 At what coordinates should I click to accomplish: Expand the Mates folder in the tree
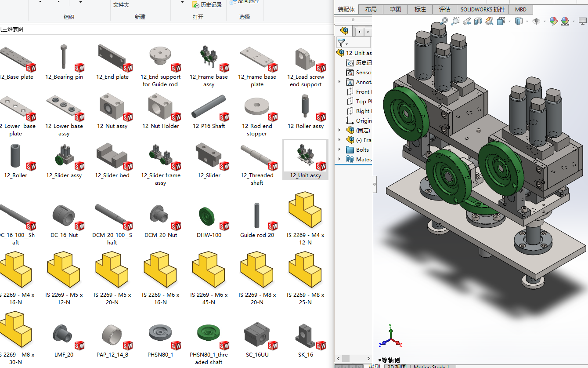[339, 159]
